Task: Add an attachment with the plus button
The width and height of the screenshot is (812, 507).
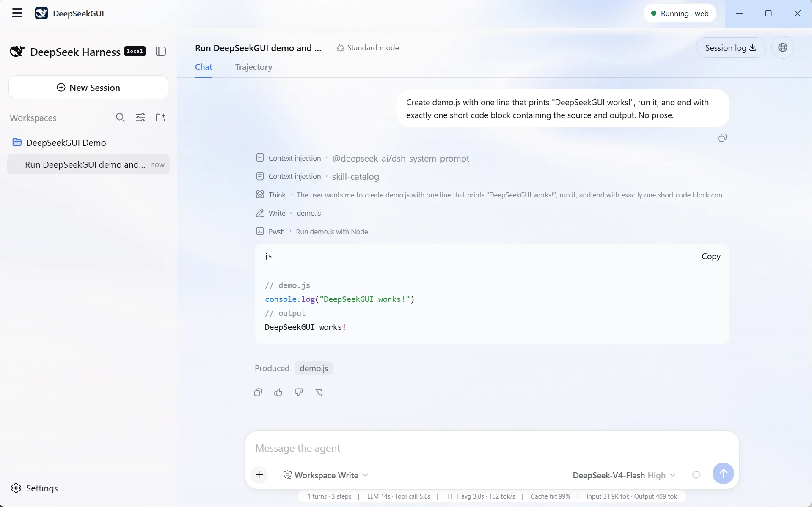Action: 259,475
